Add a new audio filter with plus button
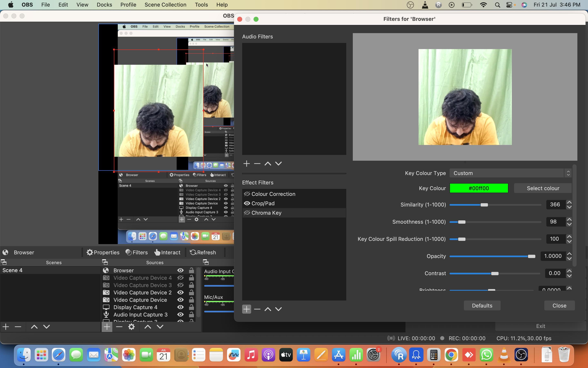This screenshot has width=588, height=368. click(x=246, y=164)
